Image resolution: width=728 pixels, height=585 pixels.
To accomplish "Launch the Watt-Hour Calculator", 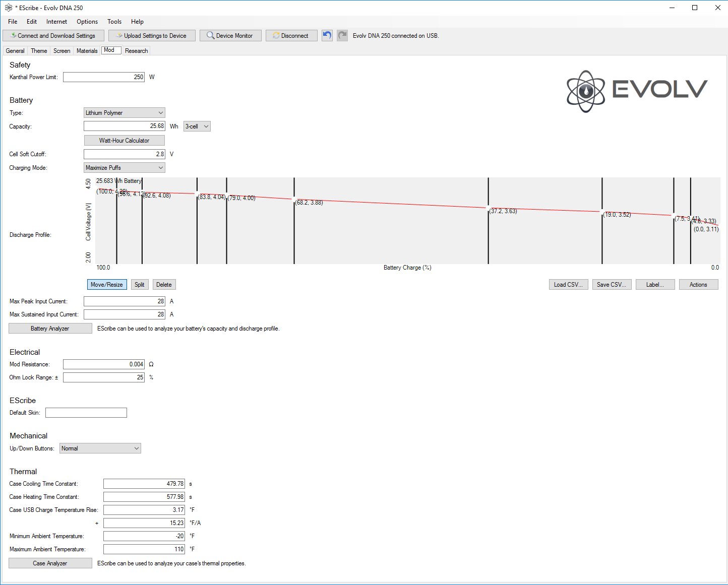I will pyautogui.click(x=124, y=141).
